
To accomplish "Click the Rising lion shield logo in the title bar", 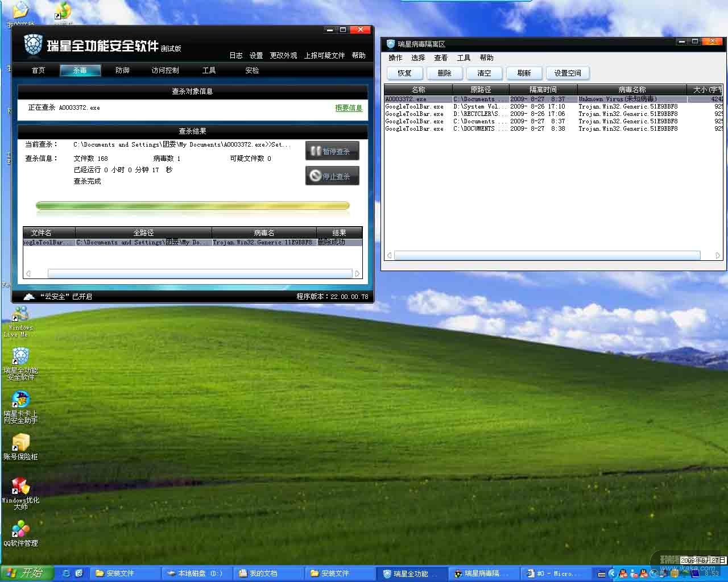I will (33, 45).
